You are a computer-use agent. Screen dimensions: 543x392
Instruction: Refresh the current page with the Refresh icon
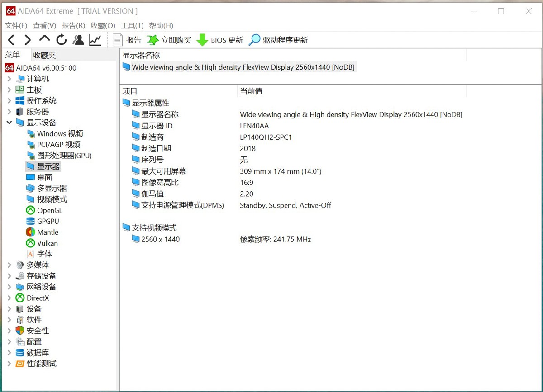[61, 40]
